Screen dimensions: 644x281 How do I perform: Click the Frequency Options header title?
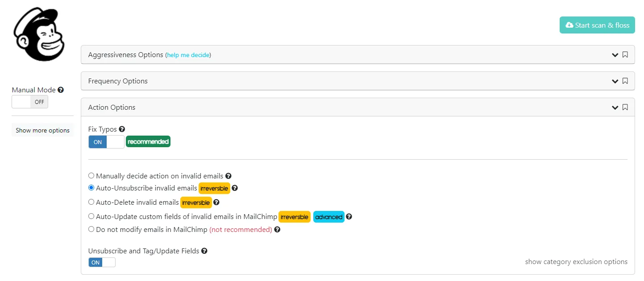118,81
